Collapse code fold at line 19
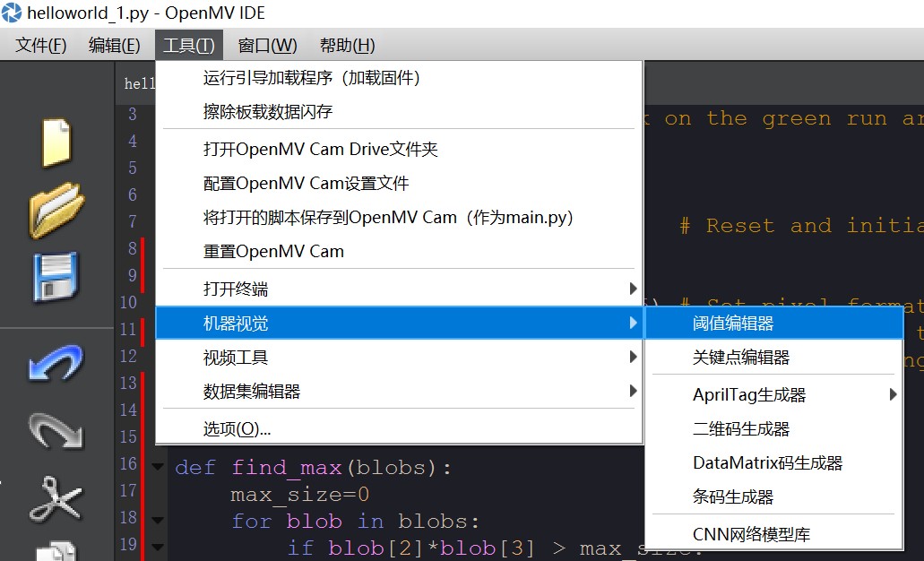 tap(158, 547)
